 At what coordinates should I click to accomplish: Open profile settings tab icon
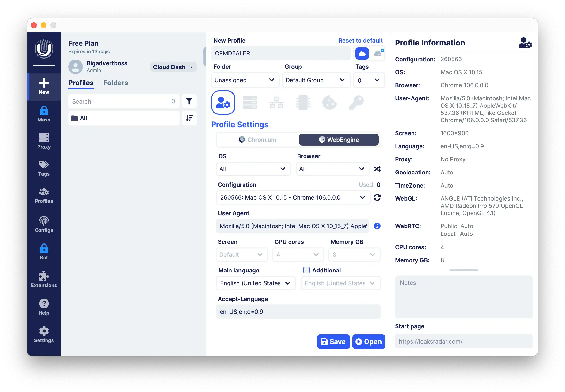[x=223, y=103]
